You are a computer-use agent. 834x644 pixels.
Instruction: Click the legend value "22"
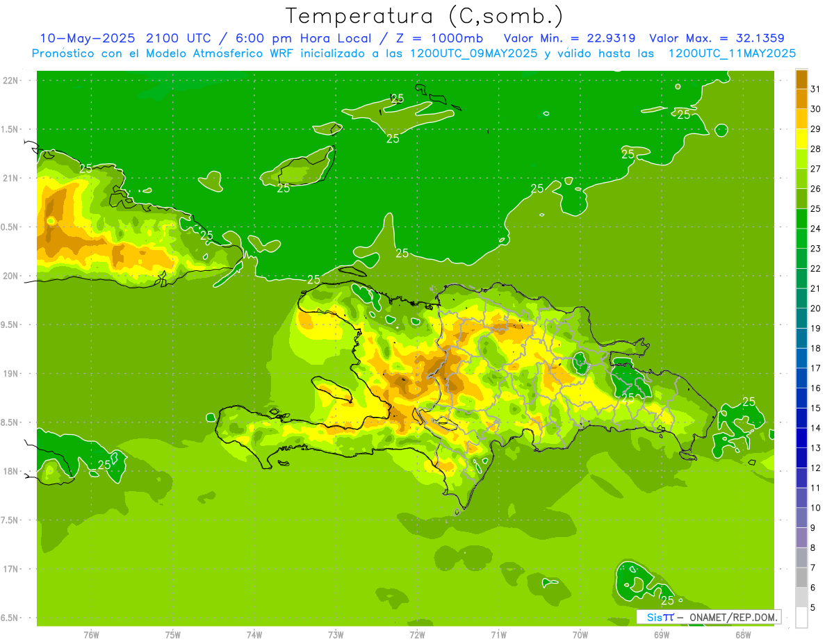tap(816, 268)
